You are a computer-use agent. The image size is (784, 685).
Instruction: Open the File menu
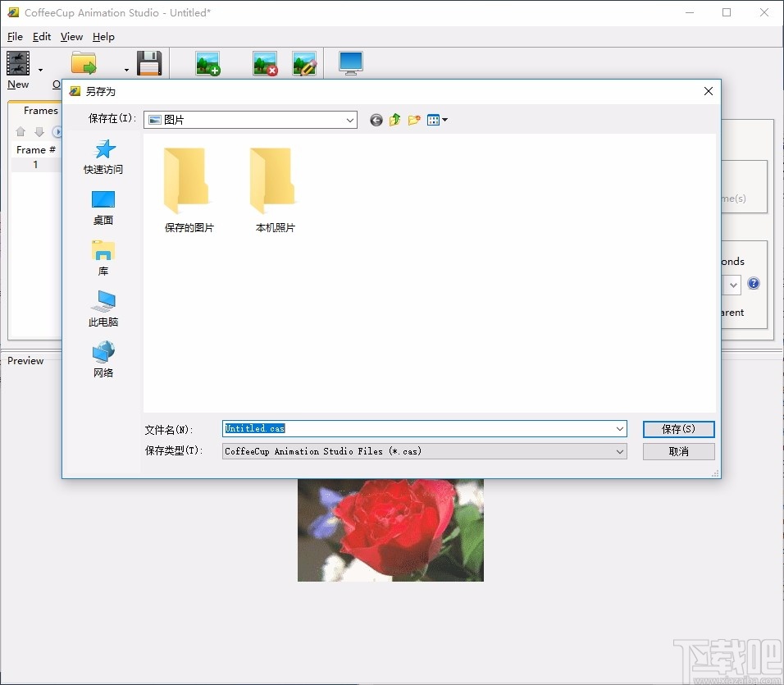pyautogui.click(x=15, y=36)
